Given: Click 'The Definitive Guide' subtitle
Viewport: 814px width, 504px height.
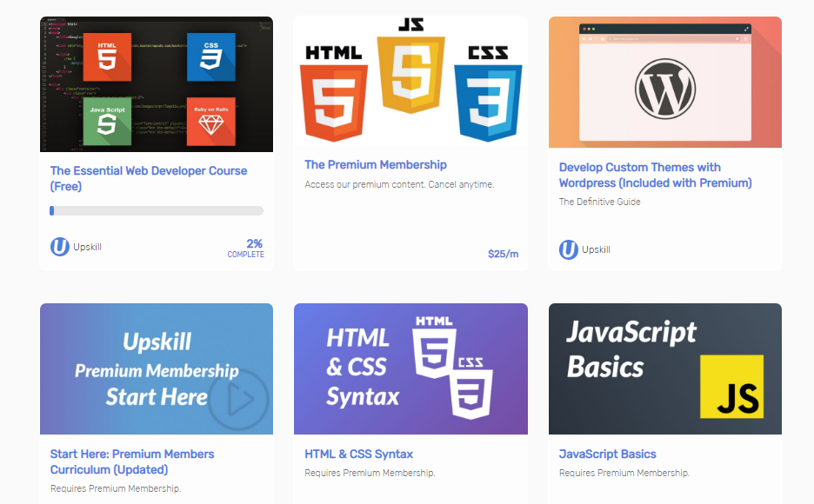Looking at the screenshot, I should tap(599, 202).
